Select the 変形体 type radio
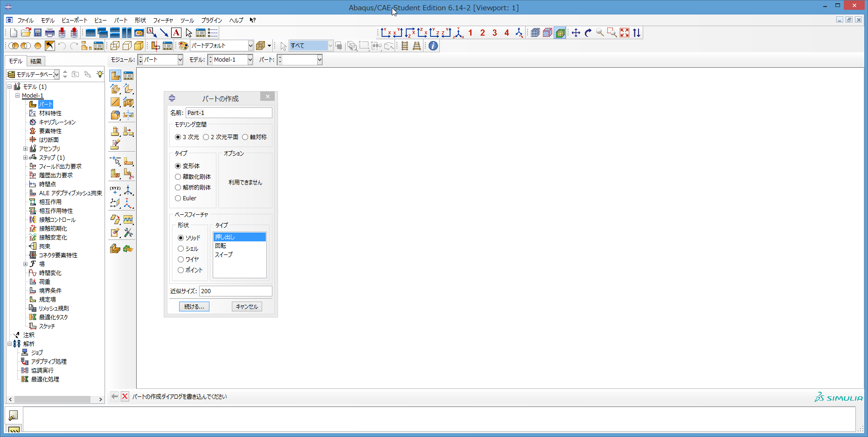Viewport: 868px width, 437px height. (178, 166)
